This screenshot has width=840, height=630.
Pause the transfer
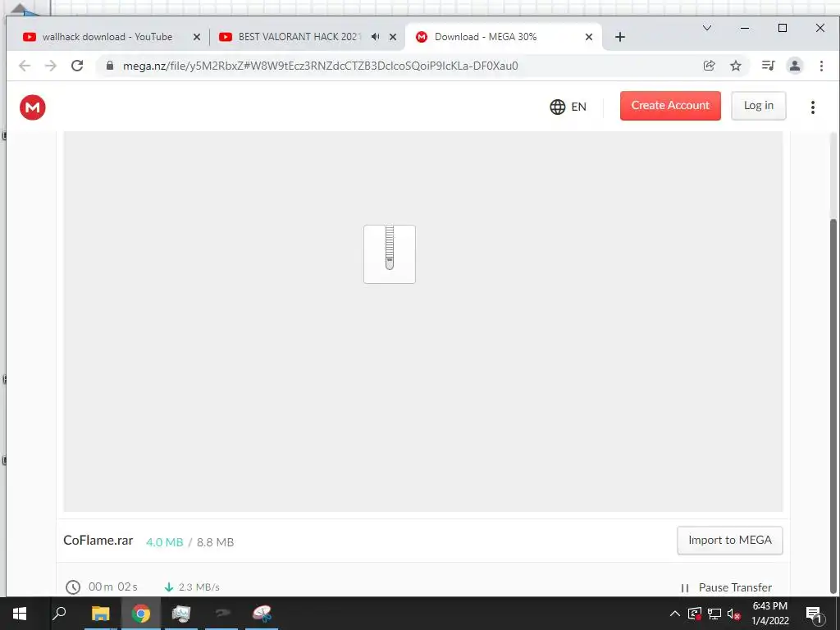[728, 587]
